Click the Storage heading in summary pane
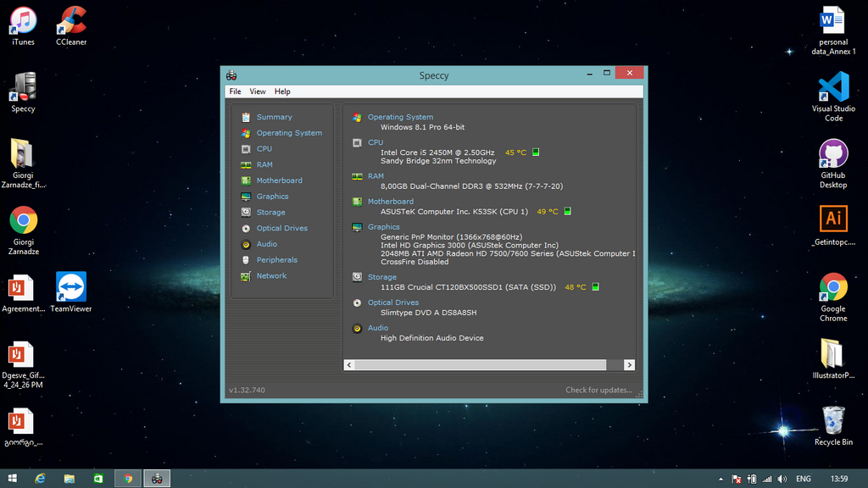The height and width of the screenshot is (488, 868). click(x=381, y=277)
